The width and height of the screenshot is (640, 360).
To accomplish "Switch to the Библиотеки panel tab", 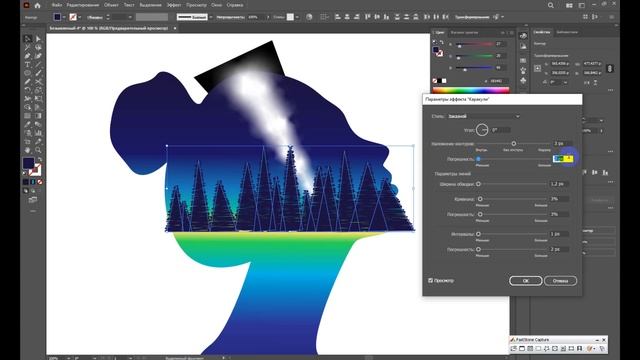I will tap(567, 32).
